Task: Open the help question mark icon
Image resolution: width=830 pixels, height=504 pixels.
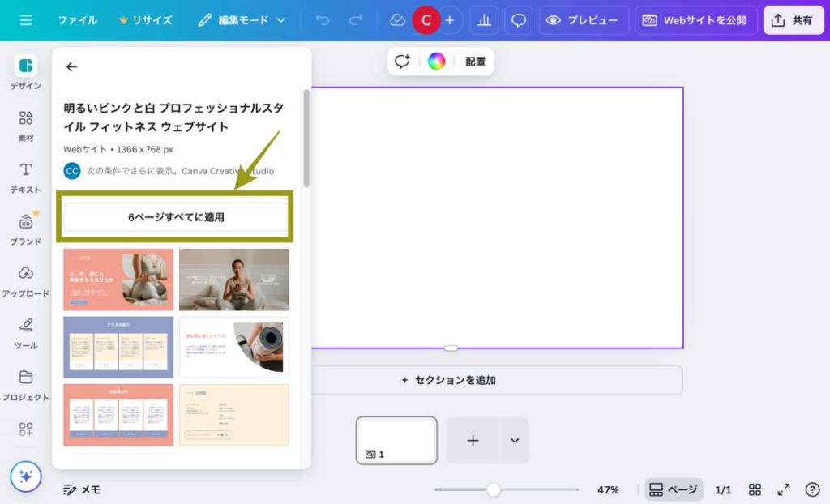Action: 812,489
